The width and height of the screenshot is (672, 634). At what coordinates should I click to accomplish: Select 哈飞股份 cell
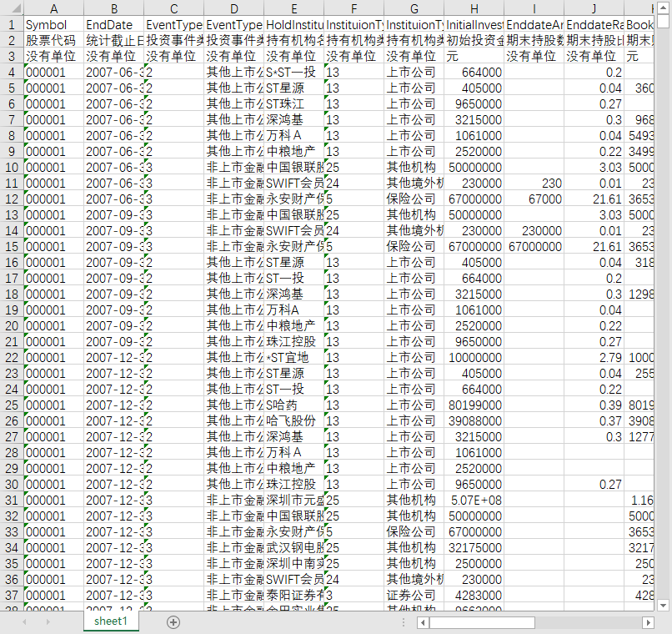tap(293, 421)
